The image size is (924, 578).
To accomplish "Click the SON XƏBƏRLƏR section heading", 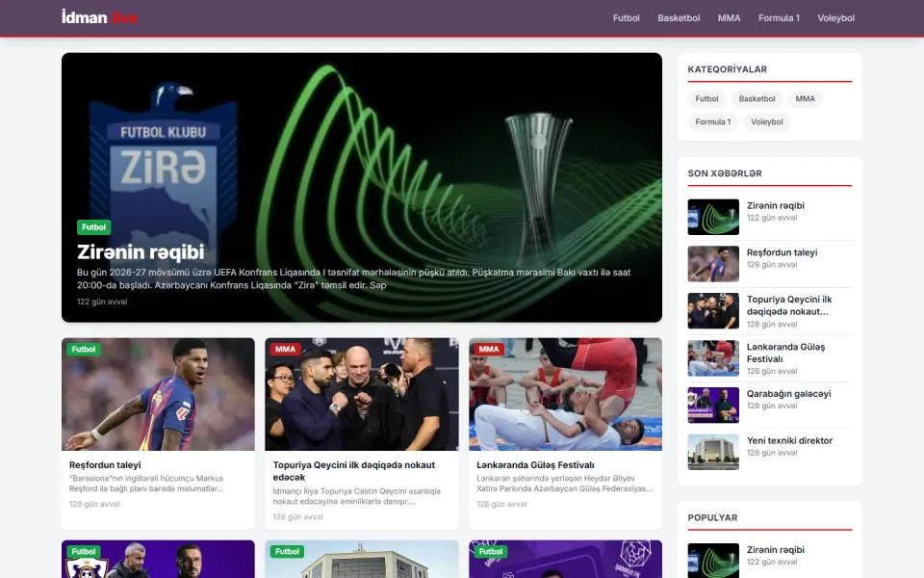I will coord(724,173).
